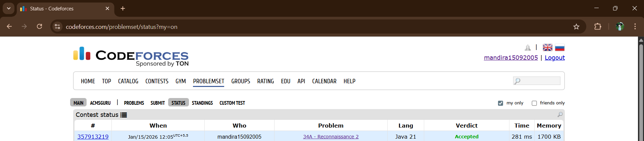Click the Verdict column header
The width and height of the screenshot is (644, 141).
pos(466,126)
